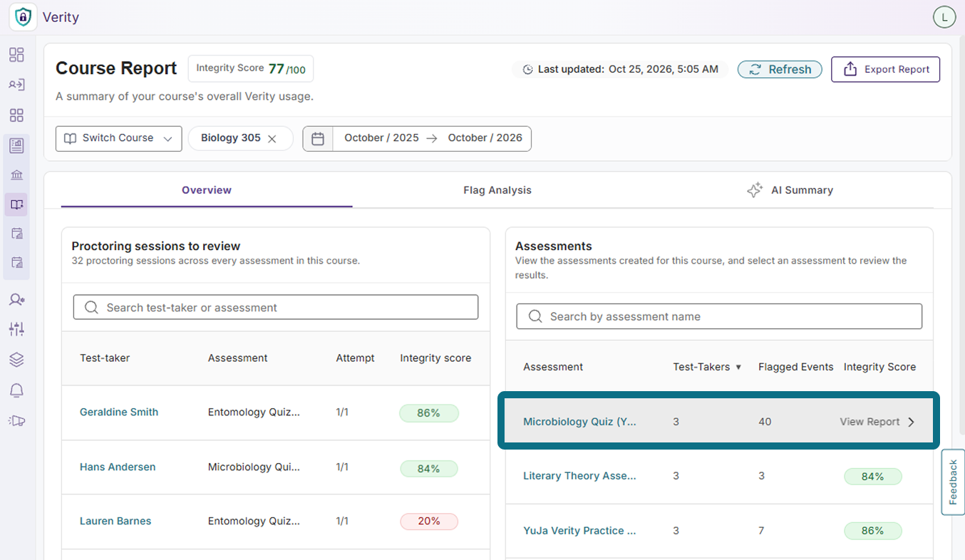Click the sparkle icon beside AI Summary

click(x=755, y=190)
